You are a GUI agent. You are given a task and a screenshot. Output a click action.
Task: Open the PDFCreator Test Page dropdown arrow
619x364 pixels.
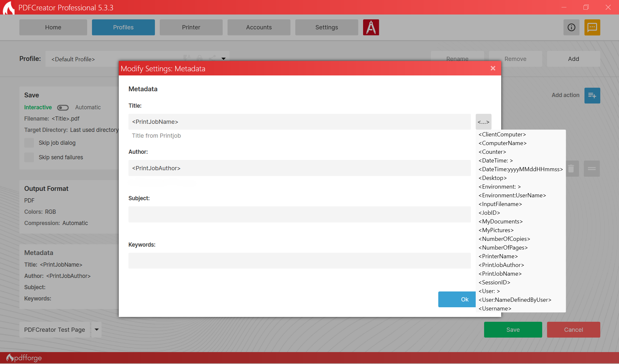[x=96, y=330]
